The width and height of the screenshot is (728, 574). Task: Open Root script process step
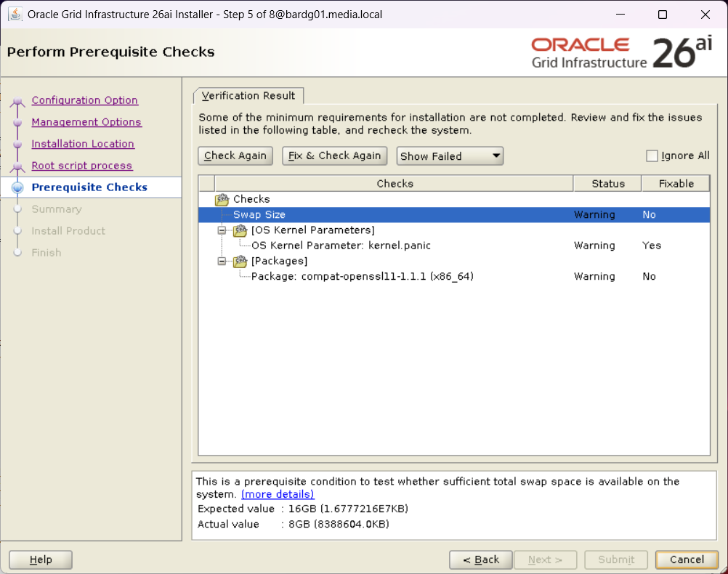coord(81,166)
